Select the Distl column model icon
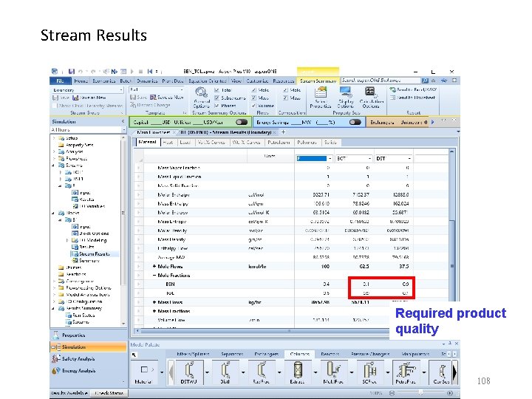The height and width of the screenshot is (399, 532). 225,370
